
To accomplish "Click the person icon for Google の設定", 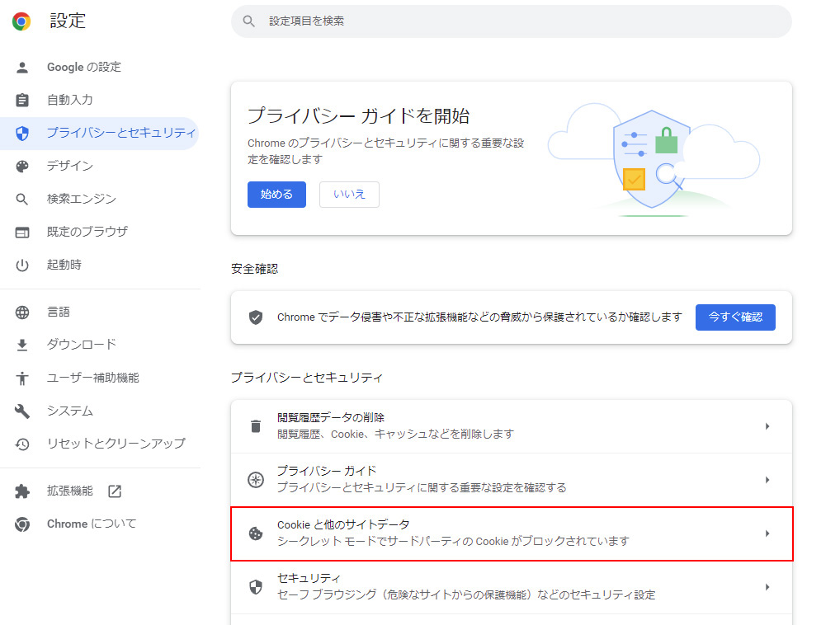I will pyautogui.click(x=22, y=68).
